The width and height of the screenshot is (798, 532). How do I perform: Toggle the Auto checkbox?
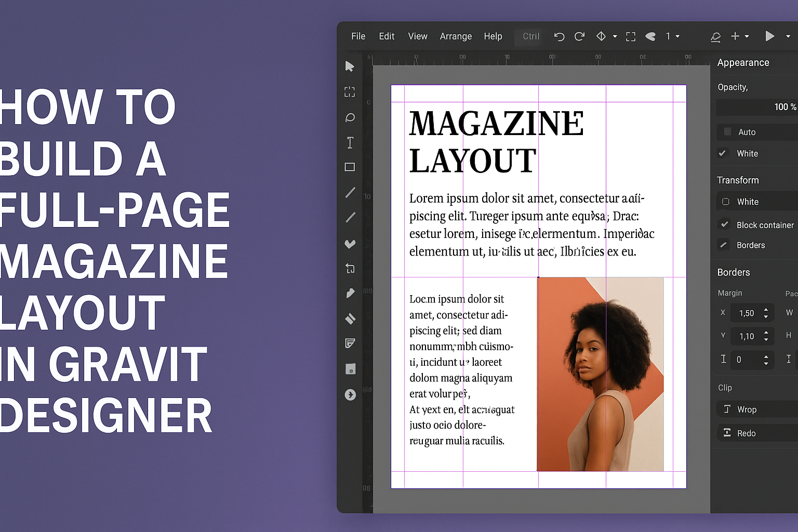tap(727, 131)
